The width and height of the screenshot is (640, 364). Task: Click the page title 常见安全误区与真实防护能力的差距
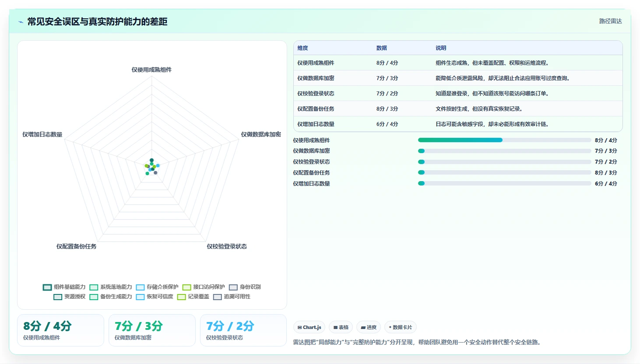click(x=97, y=21)
